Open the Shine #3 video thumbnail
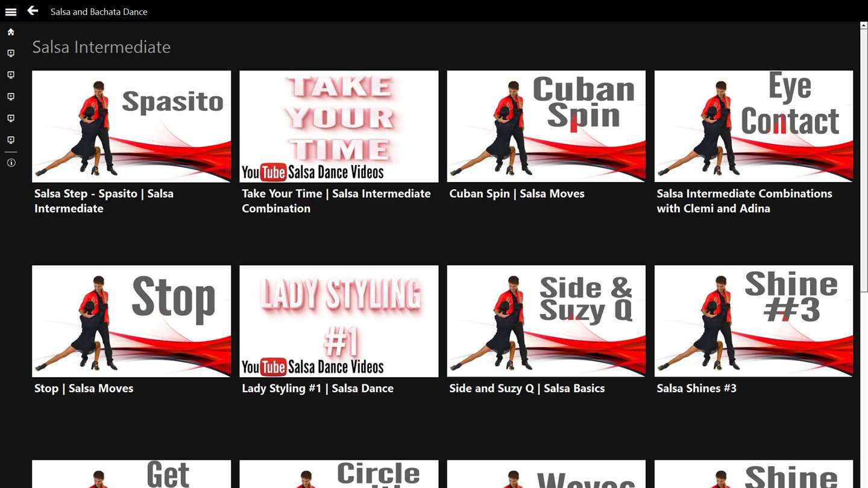 pyautogui.click(x=753, y=321)
